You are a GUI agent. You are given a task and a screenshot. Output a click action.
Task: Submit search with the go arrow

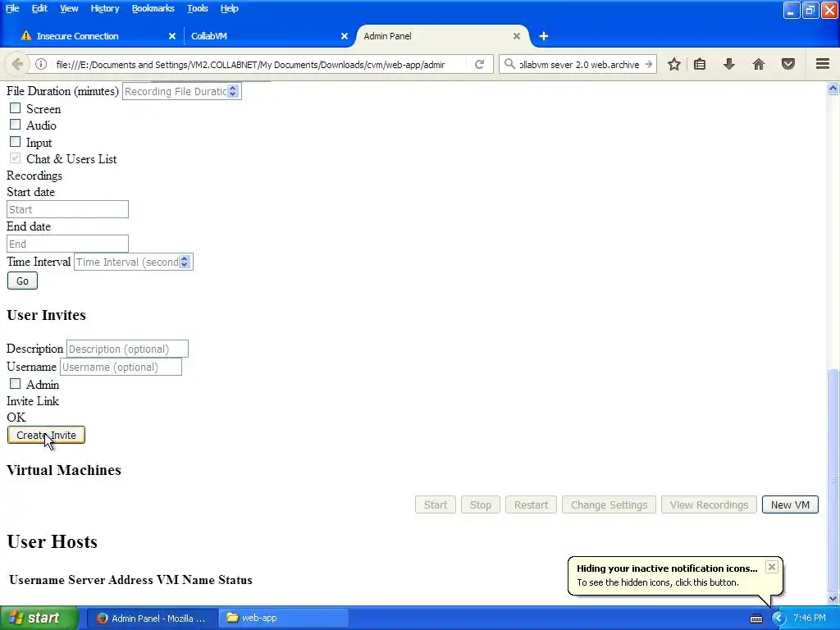[648, 64]
